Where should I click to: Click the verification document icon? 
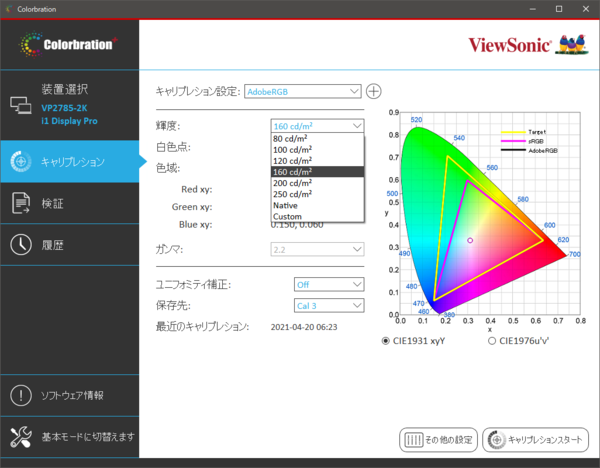(x=21, y=203)
